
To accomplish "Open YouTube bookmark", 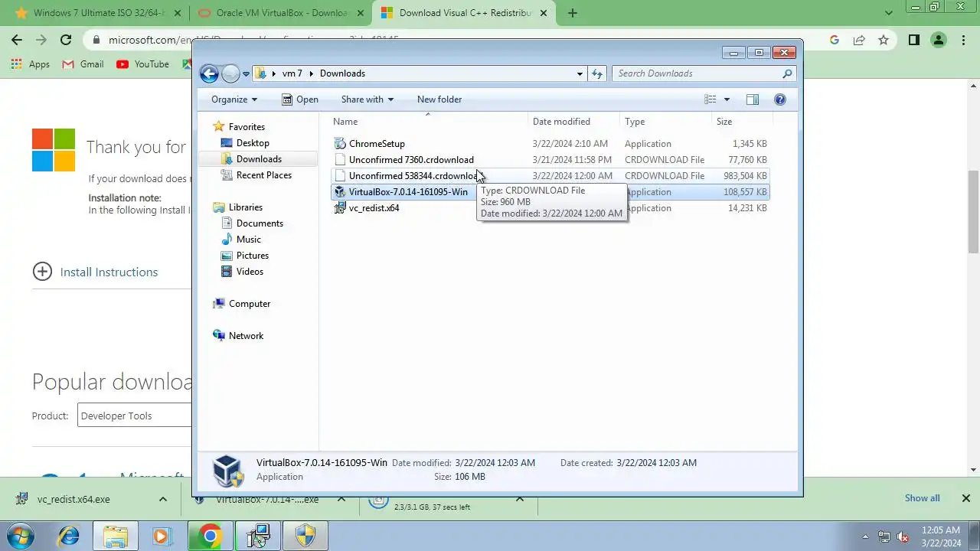I will click(143, 64).
